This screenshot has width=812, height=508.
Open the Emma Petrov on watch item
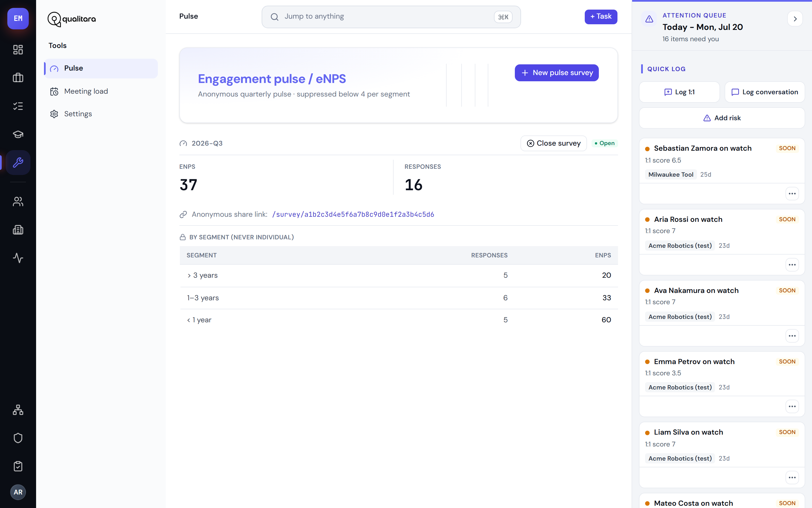click(x=694, y=362)
